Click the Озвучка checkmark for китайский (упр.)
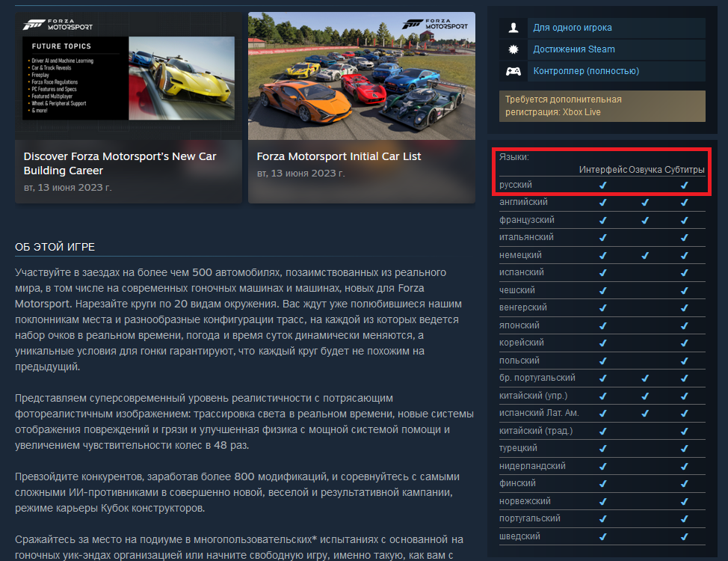 point(645,396)
